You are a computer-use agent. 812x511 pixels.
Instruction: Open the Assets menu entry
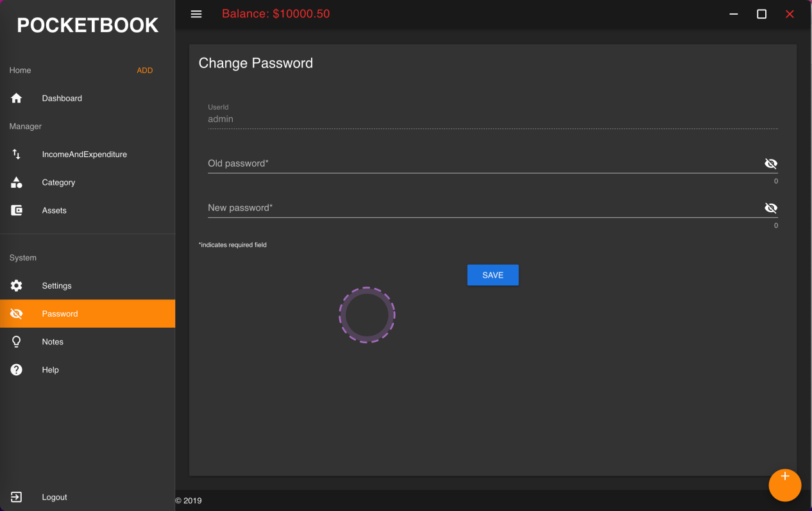pyautogui.click(x=55, y=210)
